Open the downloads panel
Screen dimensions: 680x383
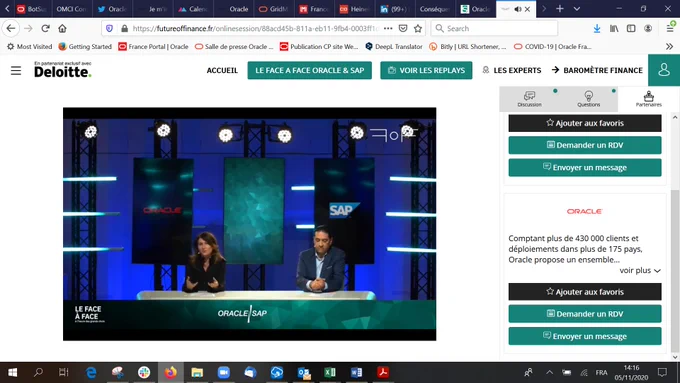597,28
